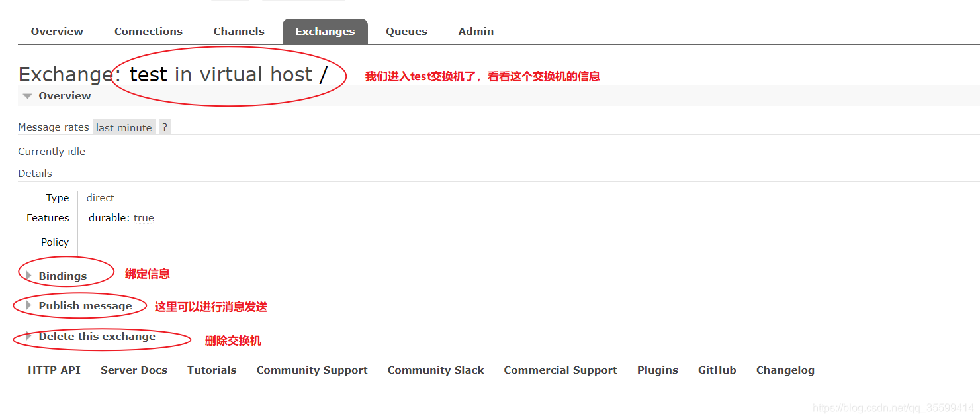Open Commercial Support link
The width and height of the screenshot is (980, 420).
click(560, 370)
